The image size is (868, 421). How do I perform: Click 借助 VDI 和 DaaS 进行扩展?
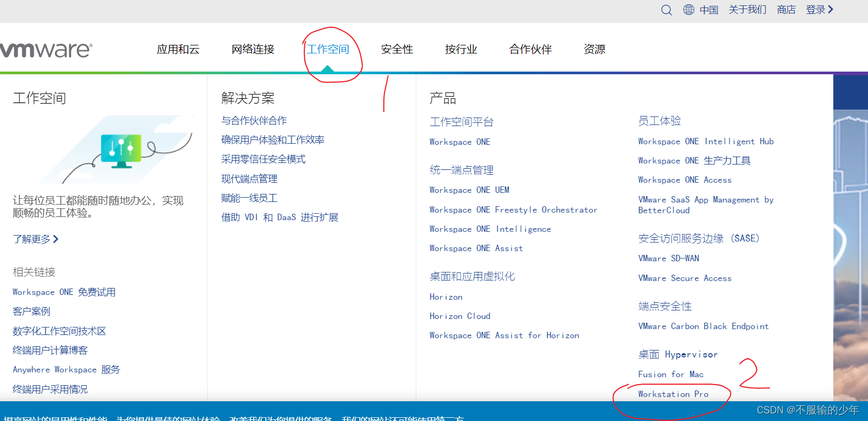[280, 217]
